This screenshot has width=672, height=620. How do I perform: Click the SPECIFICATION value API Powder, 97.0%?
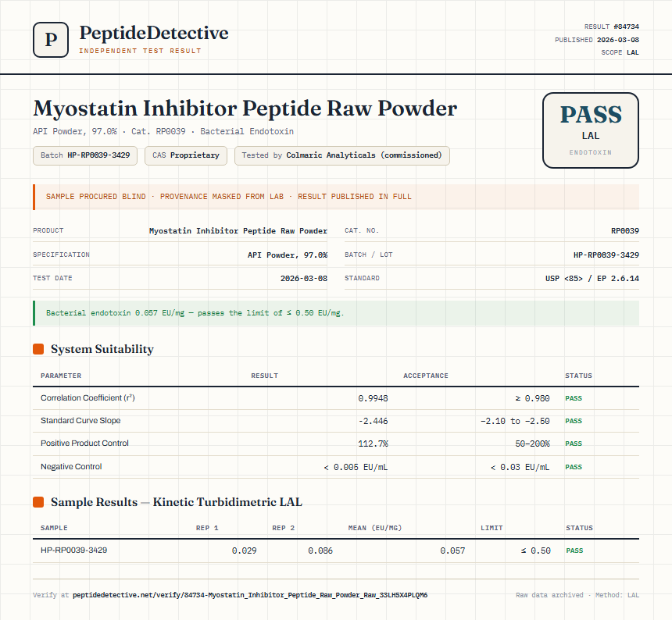pos(287,255)
